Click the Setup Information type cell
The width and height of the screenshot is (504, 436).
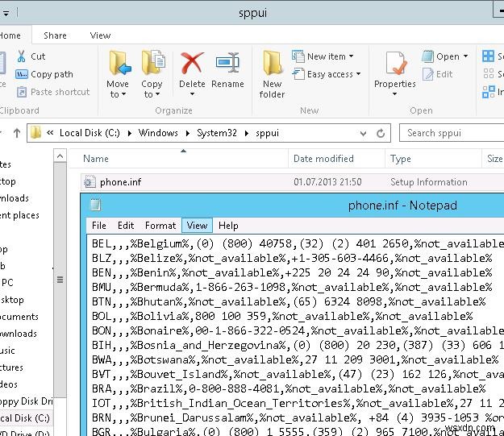pyautogui.click(x=429, y=182)
